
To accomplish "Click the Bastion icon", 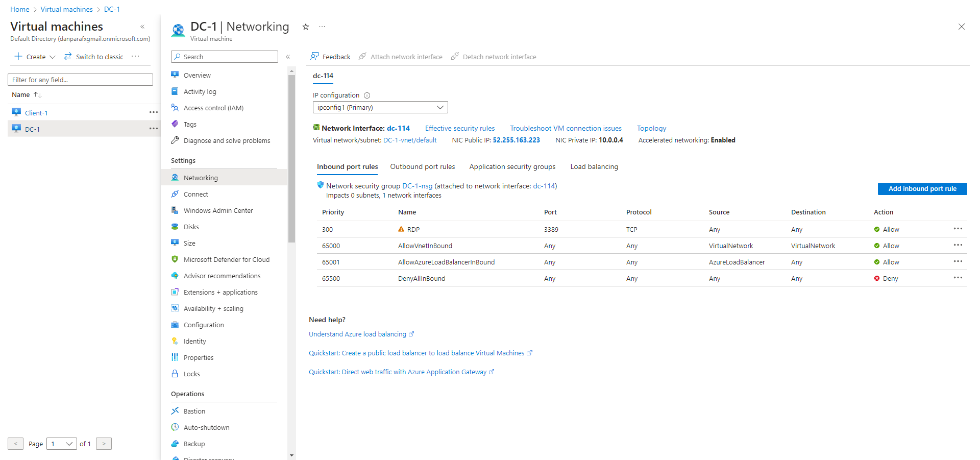I will 175,410.
